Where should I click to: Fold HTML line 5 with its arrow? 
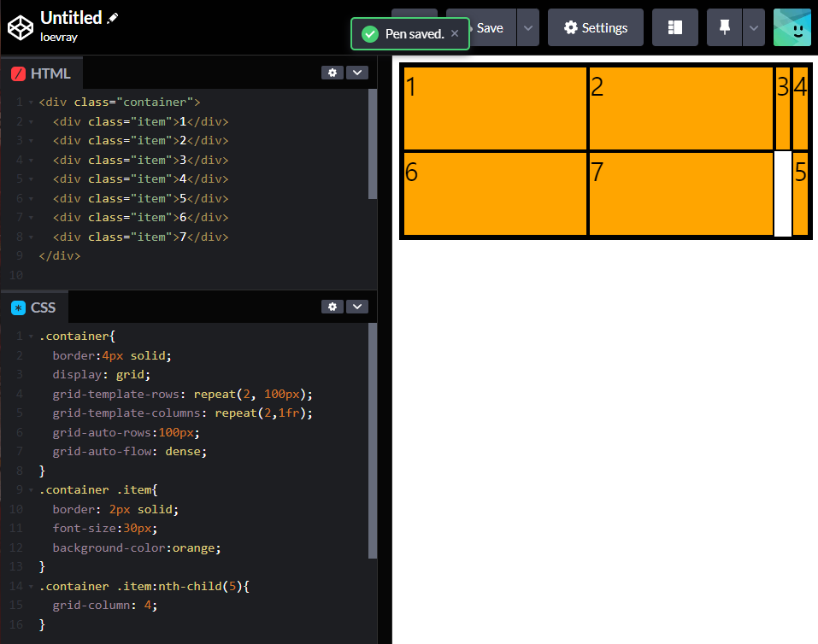(x=31, y=179)
